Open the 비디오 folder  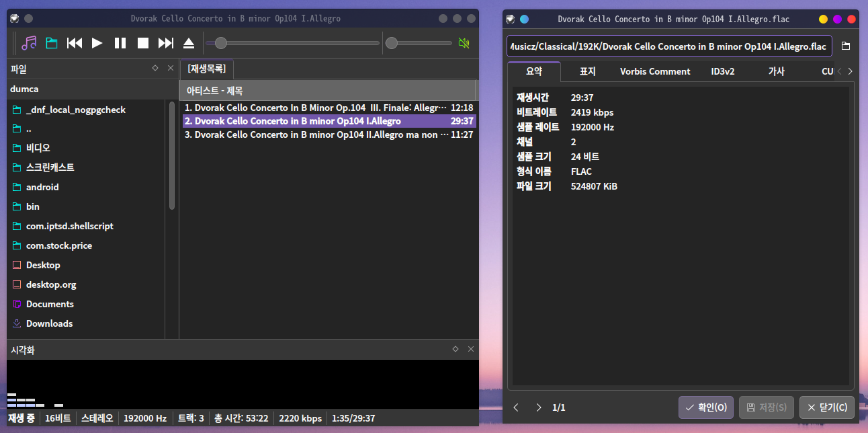tap(38, 148)
